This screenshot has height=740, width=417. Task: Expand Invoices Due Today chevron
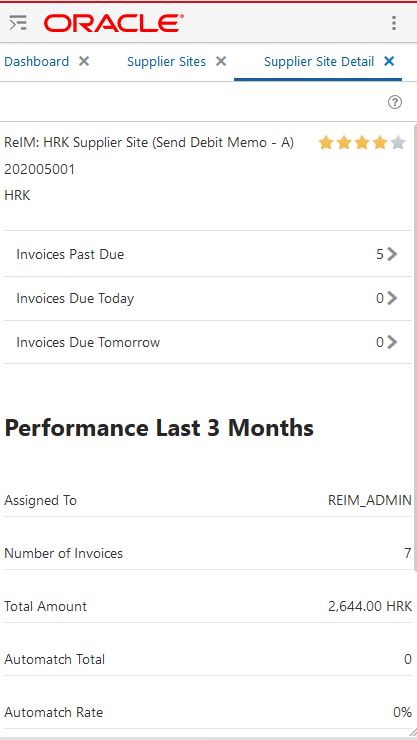[392, 298]
